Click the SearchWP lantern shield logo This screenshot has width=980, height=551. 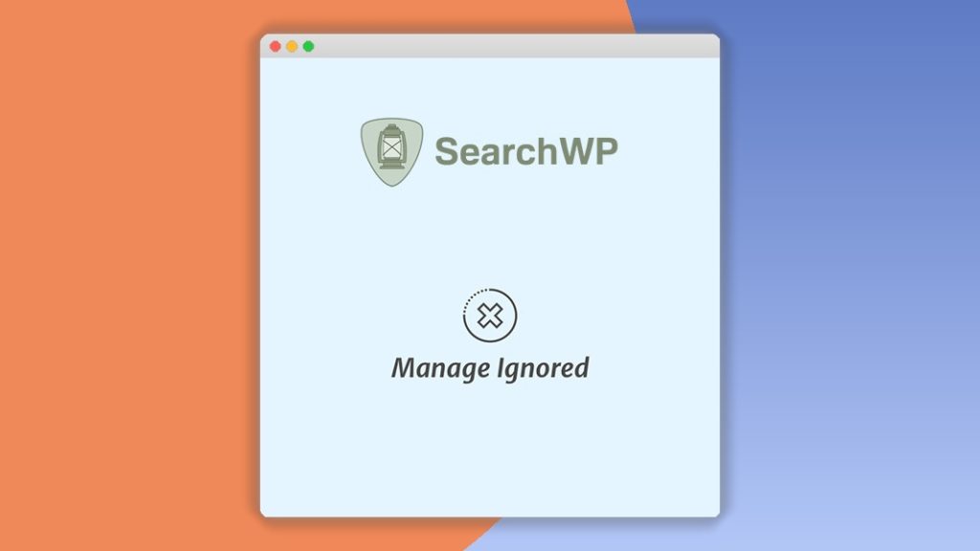click(391, 152)
